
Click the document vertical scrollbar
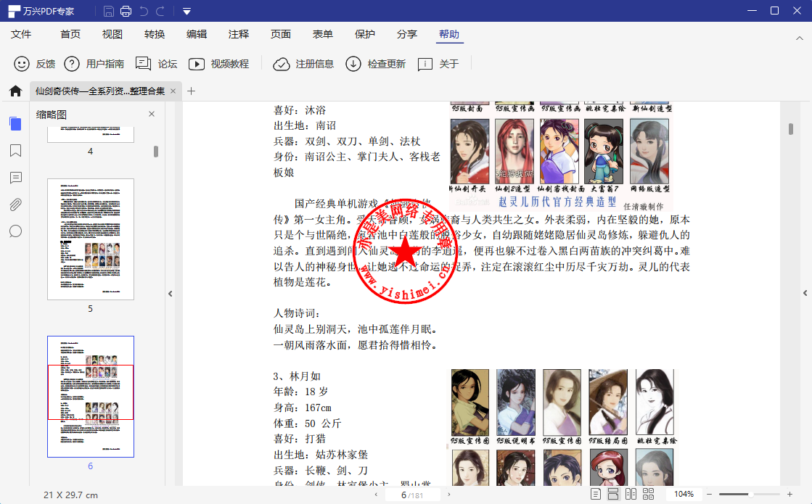pos(791,129)
